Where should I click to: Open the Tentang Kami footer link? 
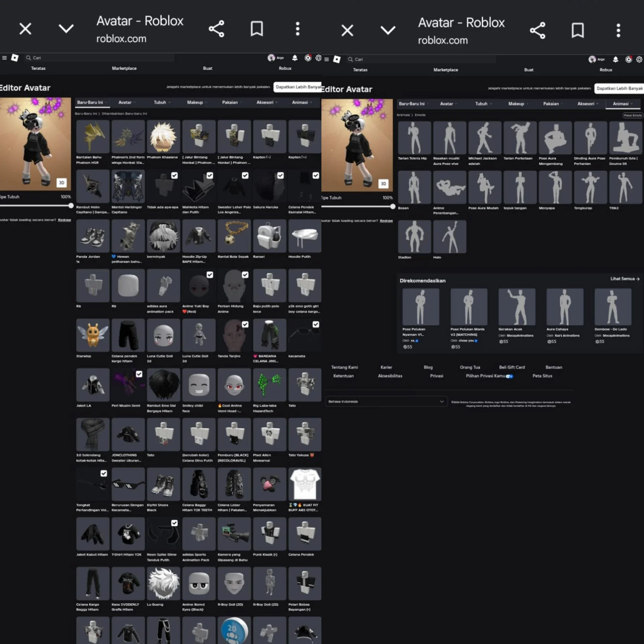(344, 367)
